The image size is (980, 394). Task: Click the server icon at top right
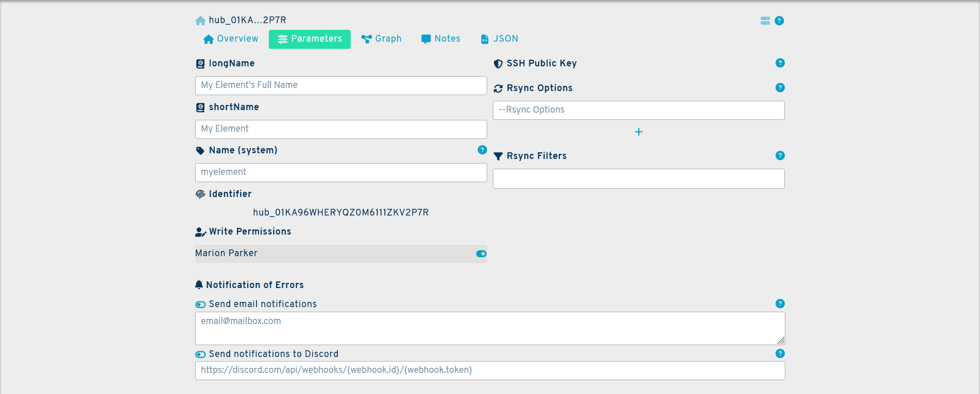(765, 21)
